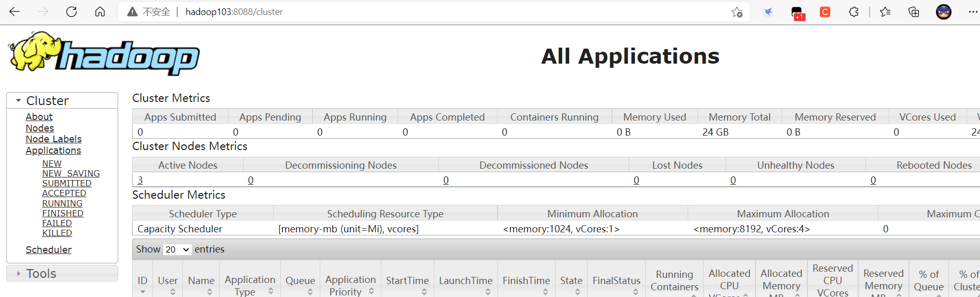Filter applications by ACCEPTED state

(64, 193)
